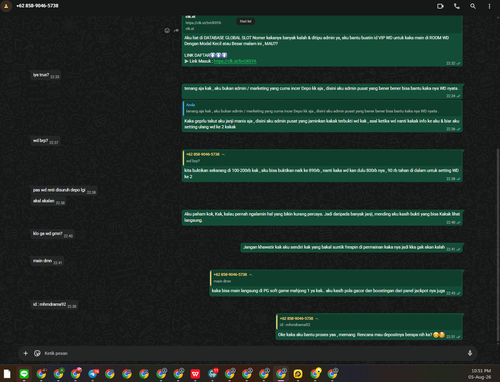500x382 pixels.
Task: Select incoming message 'akal akalan'
Action: 49,201
